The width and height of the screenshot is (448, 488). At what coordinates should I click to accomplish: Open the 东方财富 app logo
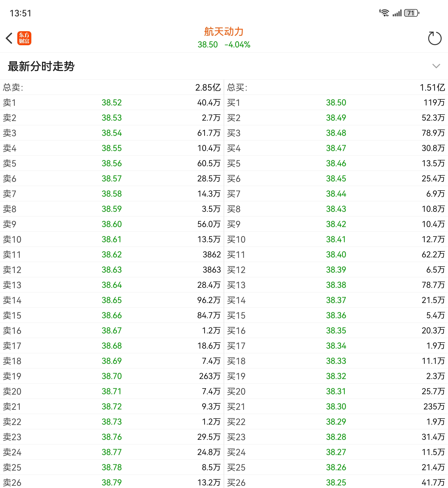pos(24,38)
